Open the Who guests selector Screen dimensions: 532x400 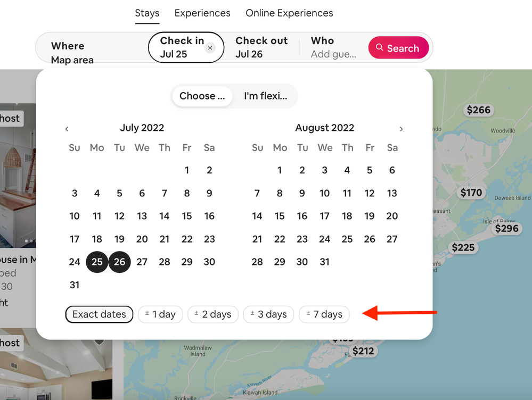(333, 47)
